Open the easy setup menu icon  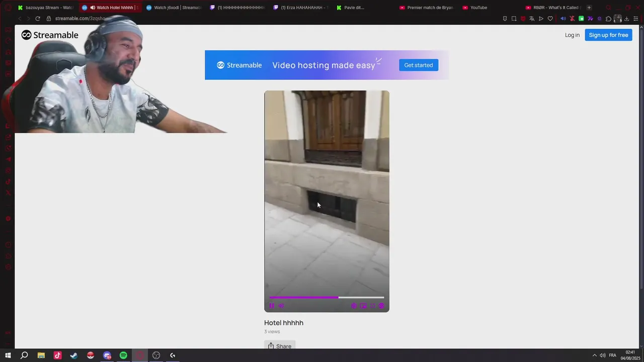(635, 19)
